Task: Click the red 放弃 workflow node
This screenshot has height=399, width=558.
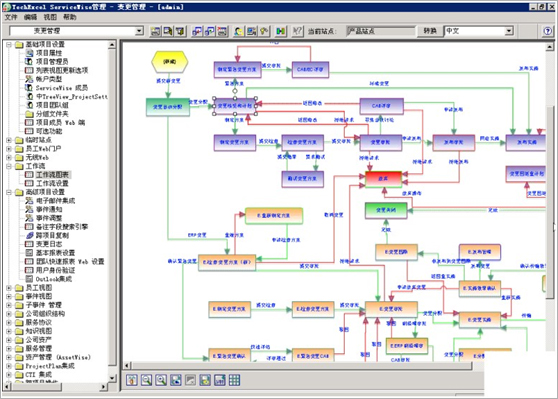Action: 384,179
